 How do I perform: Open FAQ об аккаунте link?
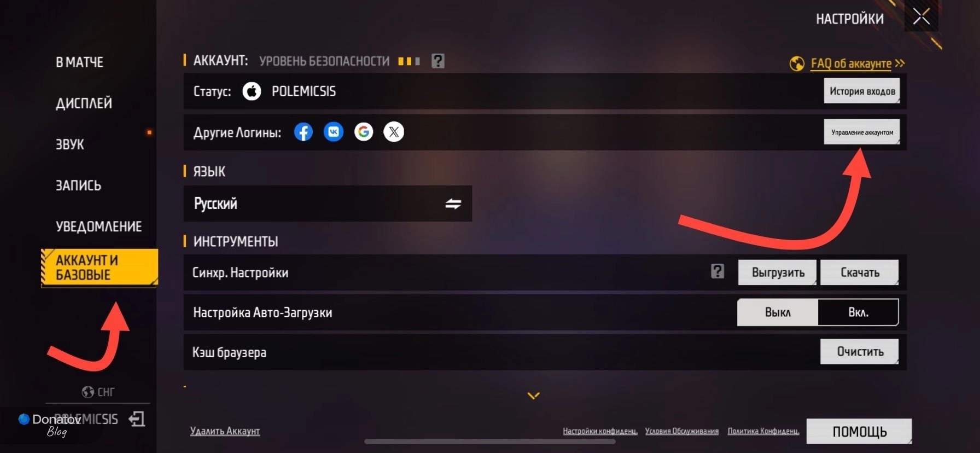(851, 63)
